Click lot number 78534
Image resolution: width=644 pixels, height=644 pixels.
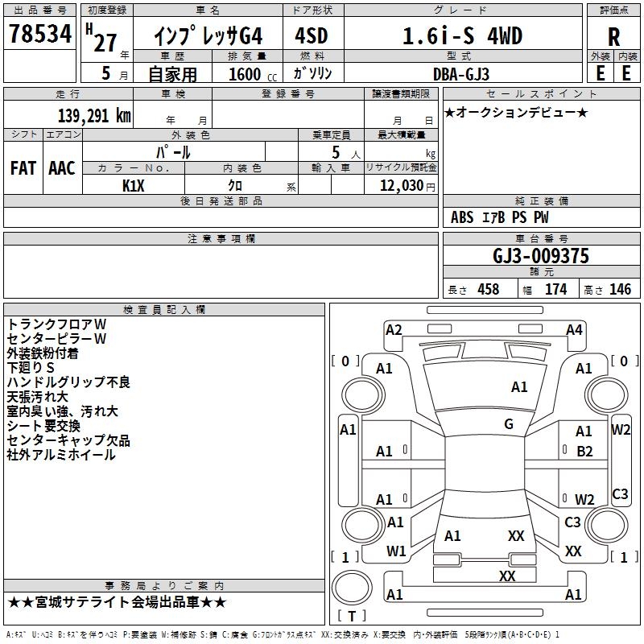39,33
